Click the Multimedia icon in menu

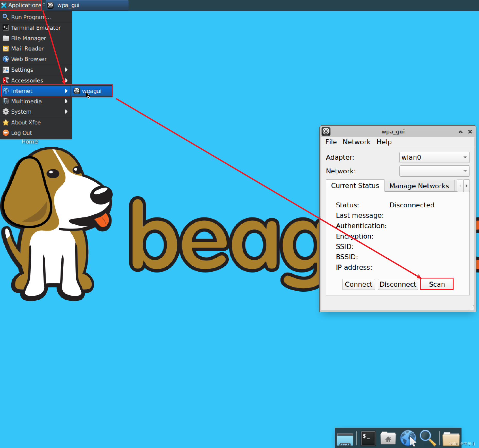click(6, 101)
